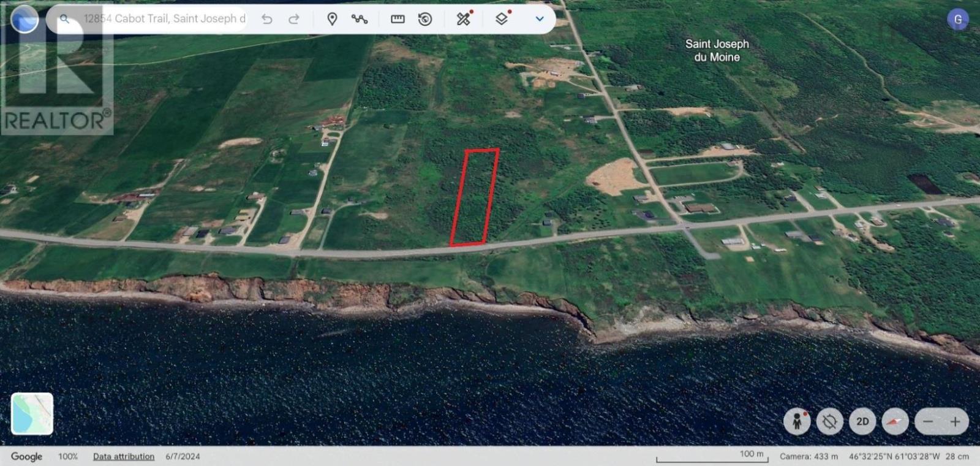The image size is (980, 466).
Task: Show historical imagery timeline
Action: coord(425,19)
